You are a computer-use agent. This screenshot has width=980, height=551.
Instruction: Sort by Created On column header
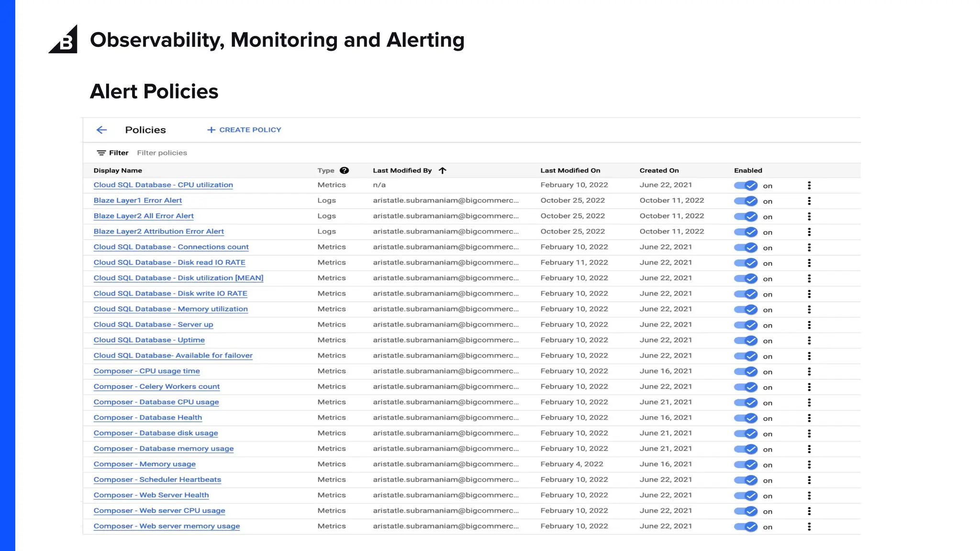tap(659, 170)
